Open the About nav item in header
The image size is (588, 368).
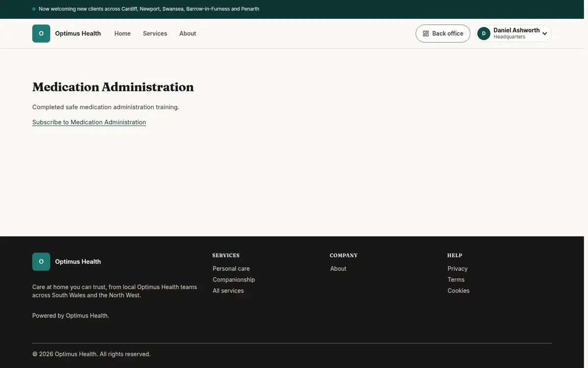click(188, 33)
